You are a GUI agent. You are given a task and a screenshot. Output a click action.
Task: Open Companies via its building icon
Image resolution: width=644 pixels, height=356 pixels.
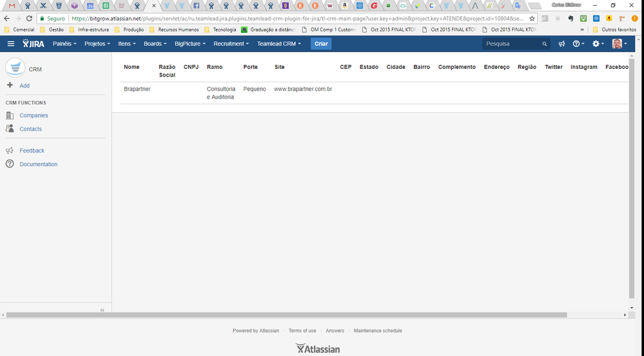coord(10,115)
